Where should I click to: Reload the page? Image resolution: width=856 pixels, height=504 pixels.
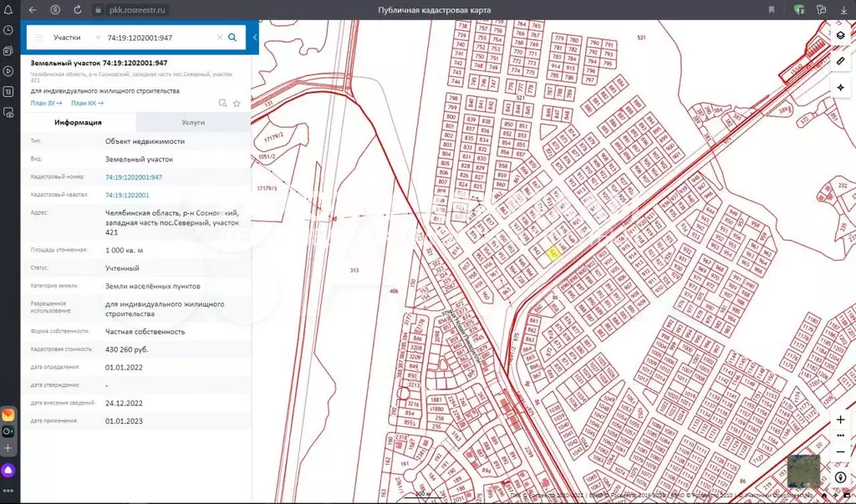(x=78, y=10)
